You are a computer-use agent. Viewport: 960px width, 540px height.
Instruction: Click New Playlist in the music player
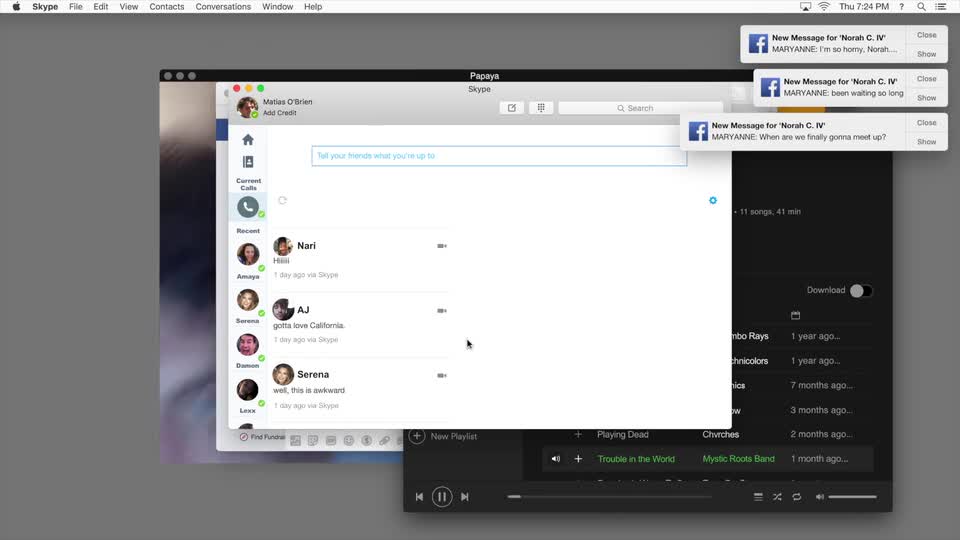(x=444, y=436)
